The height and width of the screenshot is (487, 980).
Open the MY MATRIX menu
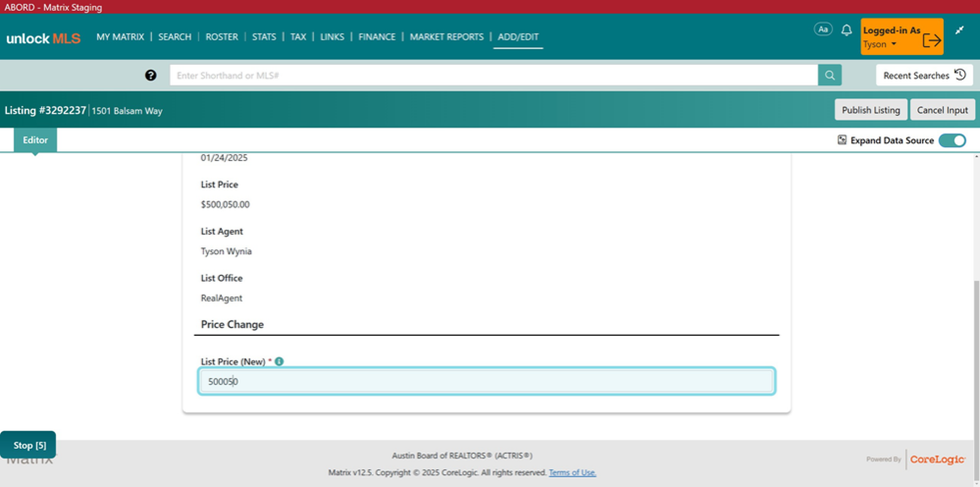click(x=120, y=37)
